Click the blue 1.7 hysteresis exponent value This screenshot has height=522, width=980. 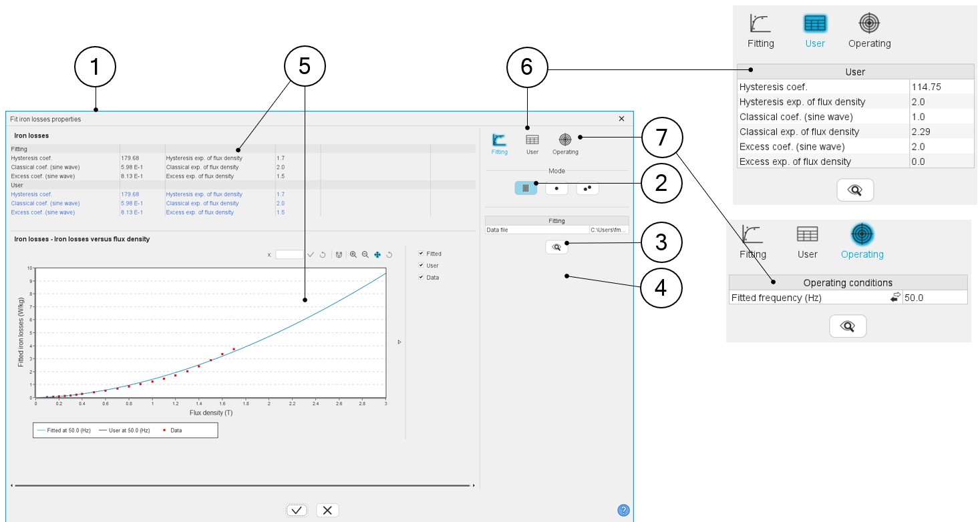point(281,194)
